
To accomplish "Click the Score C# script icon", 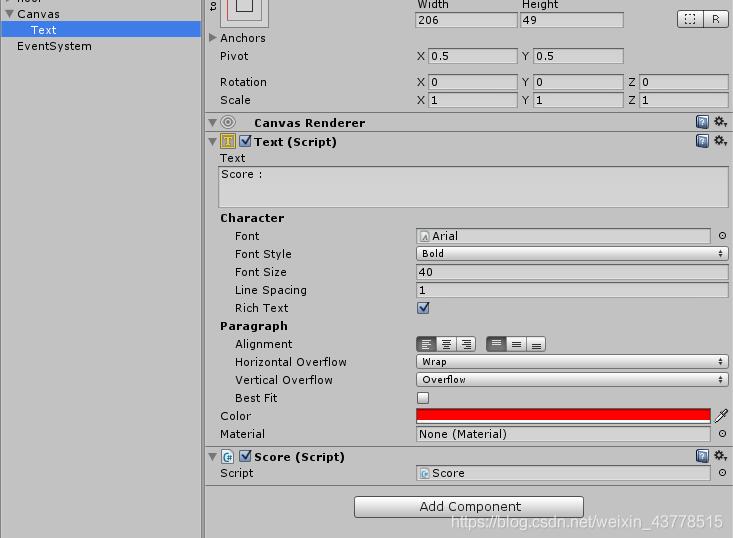I will click(x=228, y=456).
